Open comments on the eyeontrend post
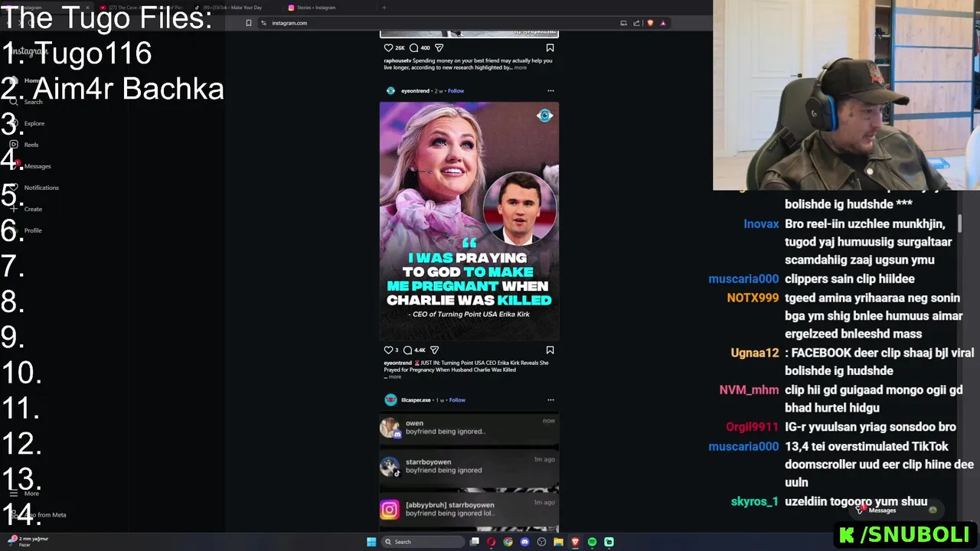Image resolution: width=980 pixels, height=551 pixels. [x=408, y=350]
